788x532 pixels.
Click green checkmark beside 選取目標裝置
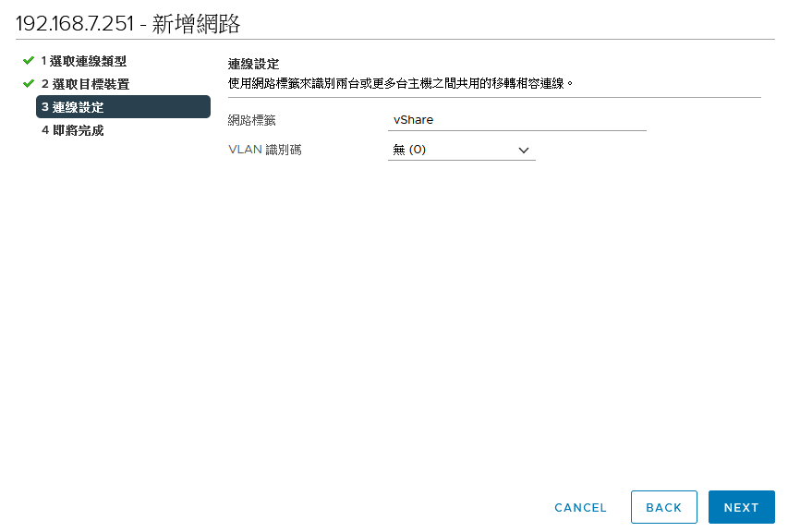tap(29, 83)
